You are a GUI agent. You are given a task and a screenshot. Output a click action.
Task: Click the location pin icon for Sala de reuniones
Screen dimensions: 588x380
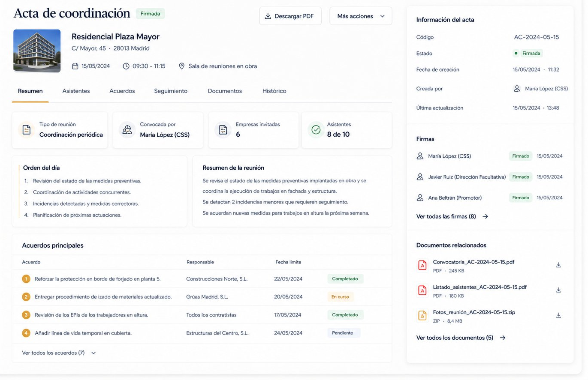pos(181,66)
